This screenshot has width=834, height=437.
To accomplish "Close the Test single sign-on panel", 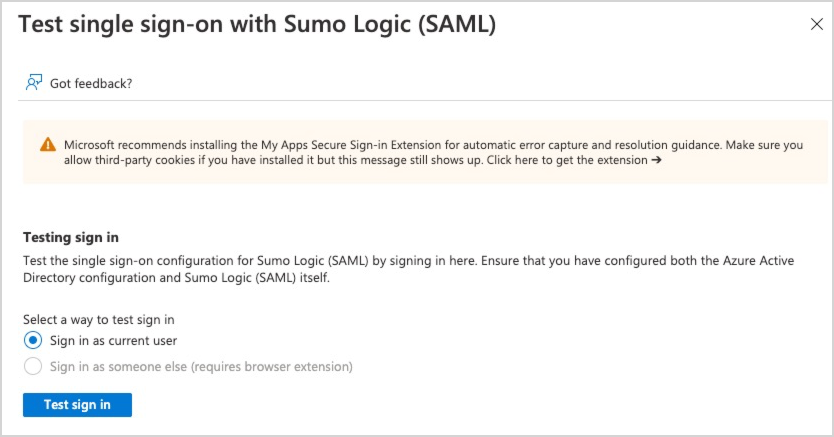I will (x=816, y=25).
